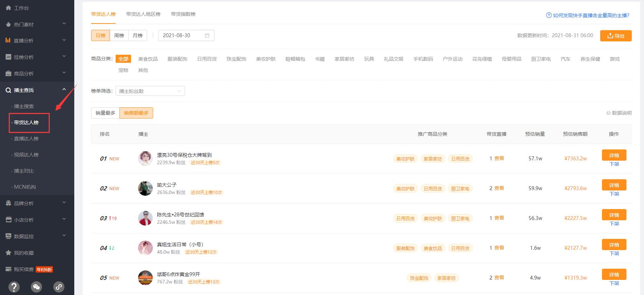Click the 商品分析 bag icon
The height and width of the screenshot is (295, 644).
point(8,73)
